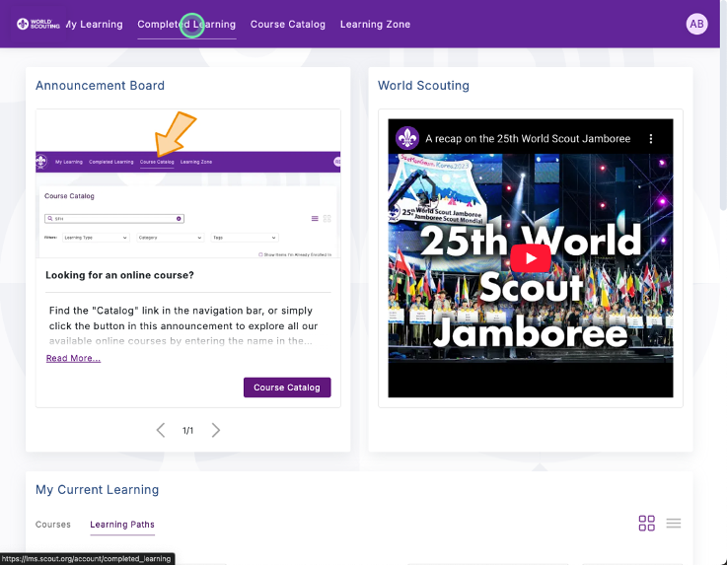Screen dimensions: 728x566
Task: Click the announcement's Course Catalog screenshot image
Action: (188, 183)
